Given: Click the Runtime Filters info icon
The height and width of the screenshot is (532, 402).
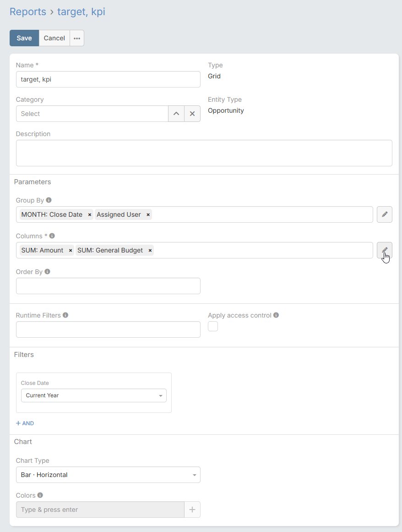Looking at the screenshot, I should pyautogui.click(x=65, y=315).
